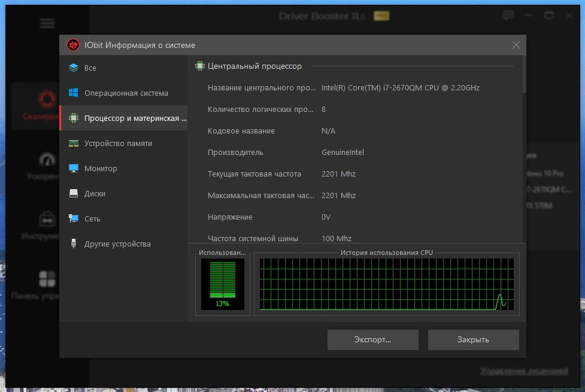Open hamburger menu in Driver Booster window
The height and width of the screenshot is (392, 585).
47,23
